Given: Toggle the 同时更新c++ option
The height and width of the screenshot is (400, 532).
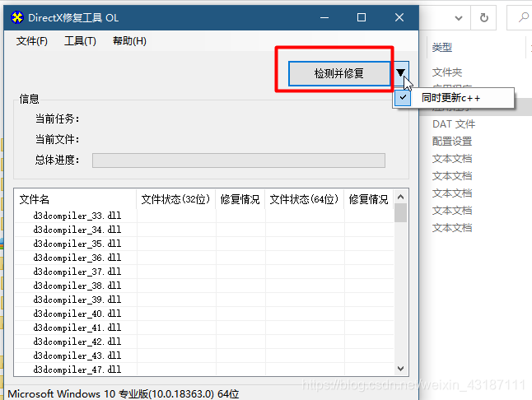Looking at the screenshot, I should pos(453,98).
